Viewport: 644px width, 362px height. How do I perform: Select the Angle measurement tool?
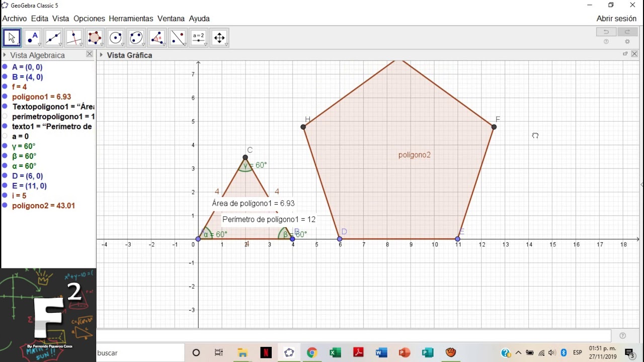pyautogui.click(x=157, y=38)
